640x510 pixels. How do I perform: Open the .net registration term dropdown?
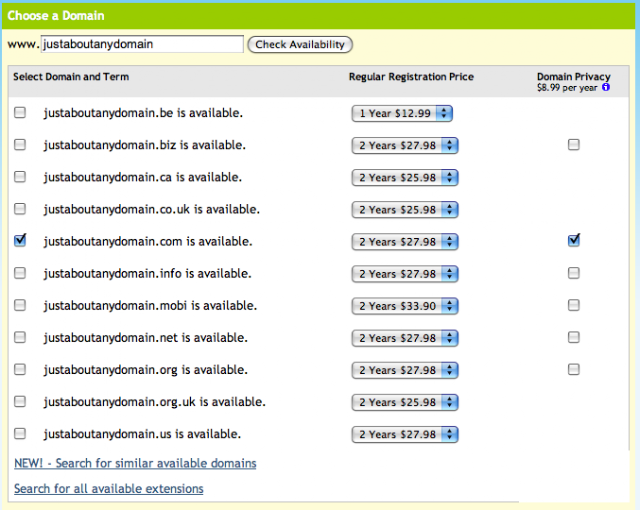point(405,338)
